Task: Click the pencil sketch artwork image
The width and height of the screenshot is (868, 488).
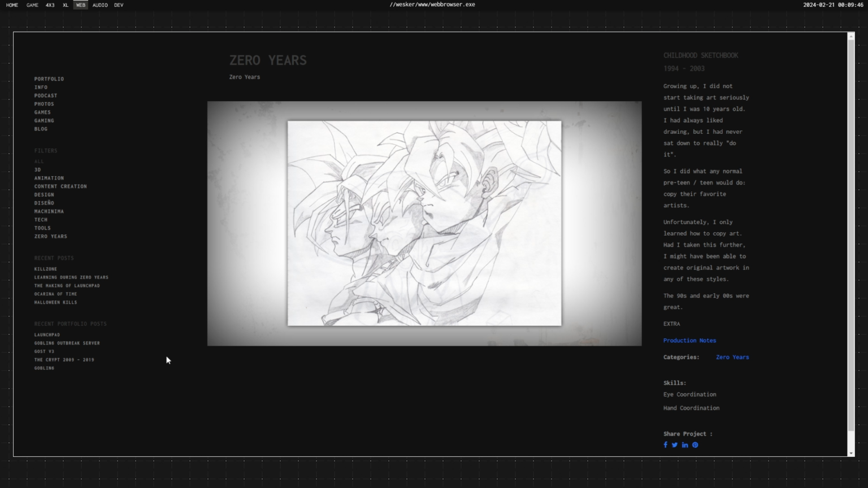Action: [x=424, y=223]
